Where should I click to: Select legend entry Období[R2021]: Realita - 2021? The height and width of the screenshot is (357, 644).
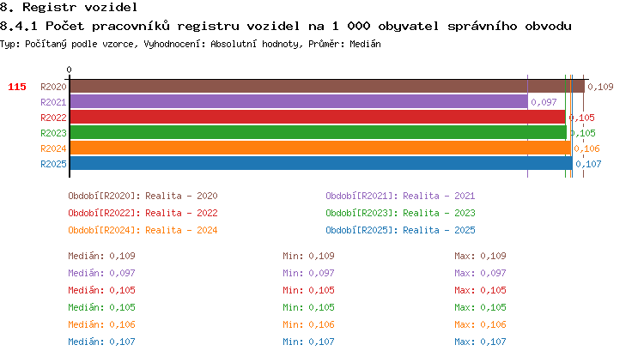pyautogui.click(x=400, y=196)
